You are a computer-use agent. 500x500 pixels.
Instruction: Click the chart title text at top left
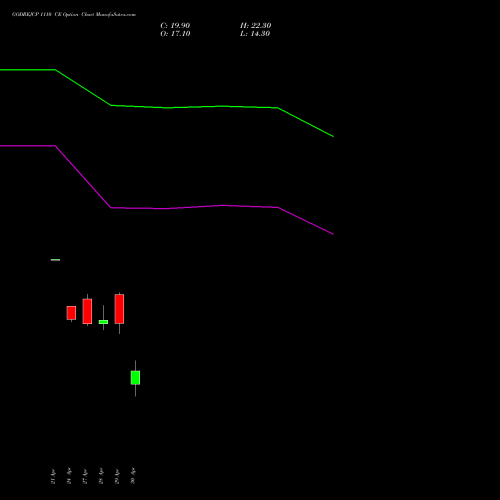click(x=74, y=15)
